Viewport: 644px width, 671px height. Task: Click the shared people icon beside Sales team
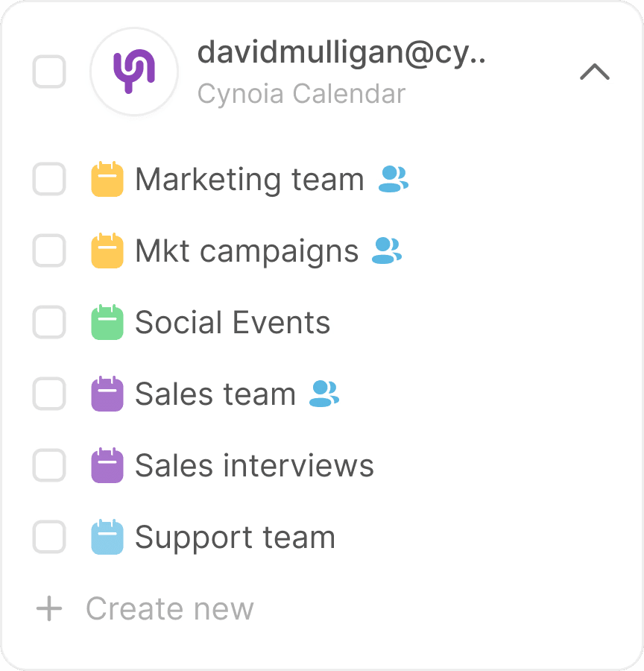(x=324, y=394)
